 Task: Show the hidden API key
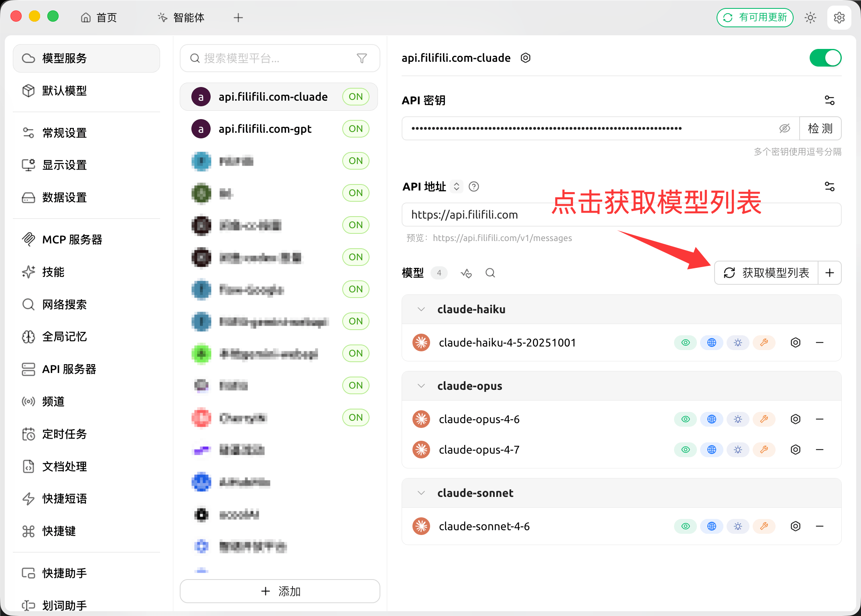[x=785, y=128]
